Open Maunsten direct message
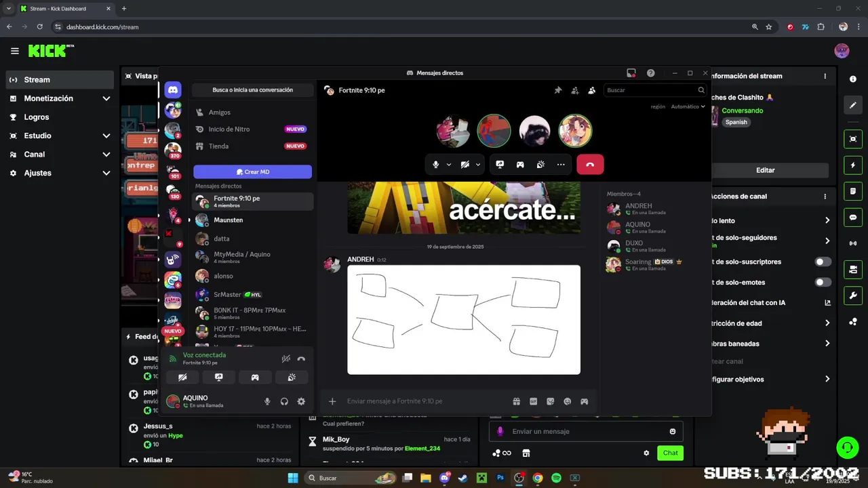The height and width of the screenshot is (488, 868). (x=253, y=220)
